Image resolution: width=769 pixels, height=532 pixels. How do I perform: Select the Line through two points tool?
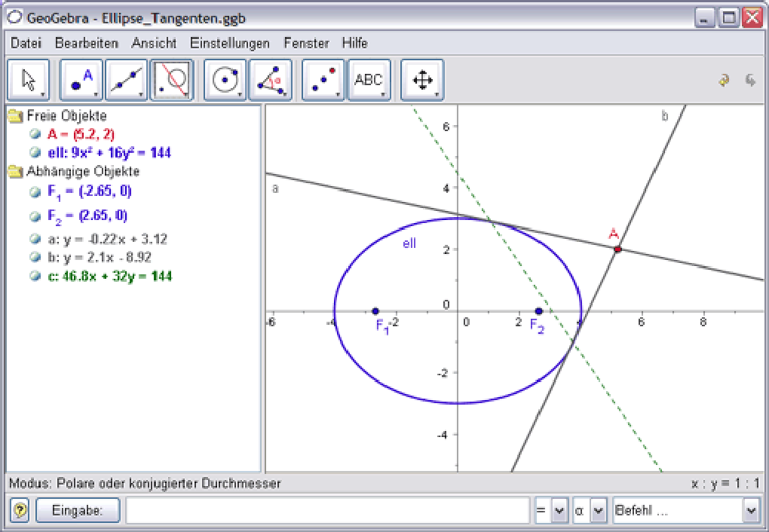point(126,80)
